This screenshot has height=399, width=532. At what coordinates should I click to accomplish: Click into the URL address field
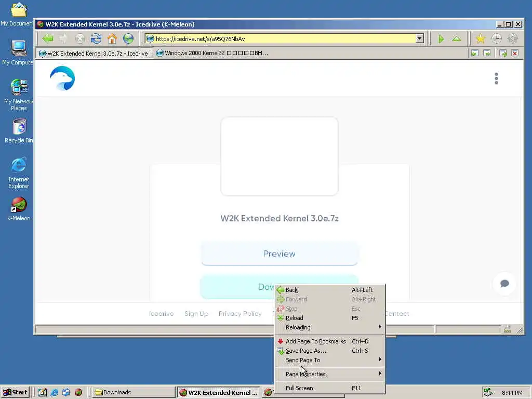tap(284, 38)
